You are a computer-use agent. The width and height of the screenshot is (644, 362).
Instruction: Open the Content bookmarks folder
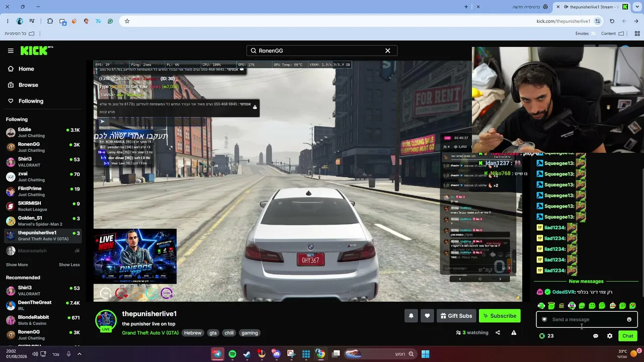coord(612,34)
